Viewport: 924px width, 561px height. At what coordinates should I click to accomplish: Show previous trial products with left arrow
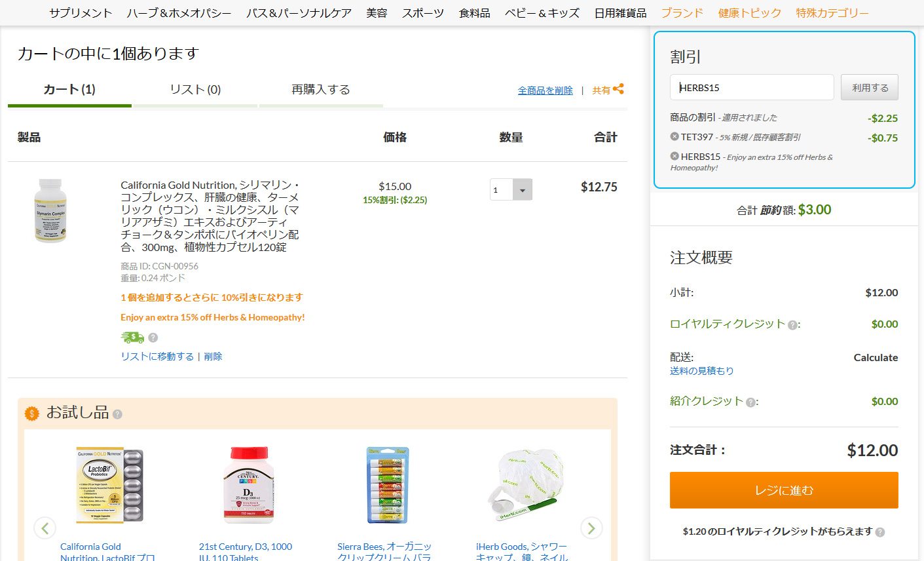coord(45,528)
